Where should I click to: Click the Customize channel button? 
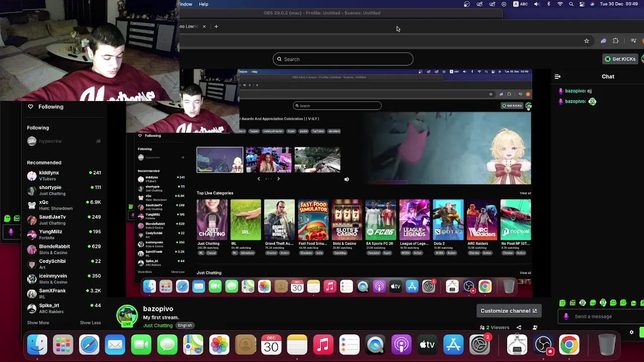[509, 311]
